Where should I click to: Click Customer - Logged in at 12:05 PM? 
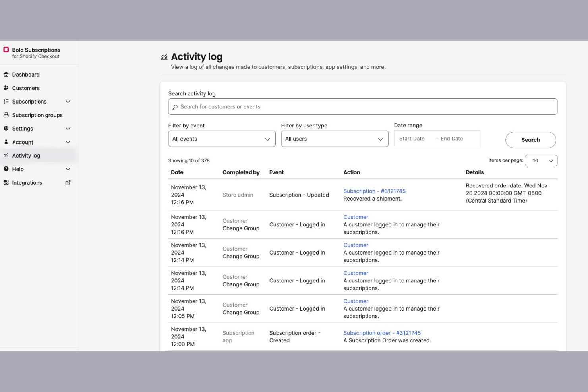(x=297, y=309)
